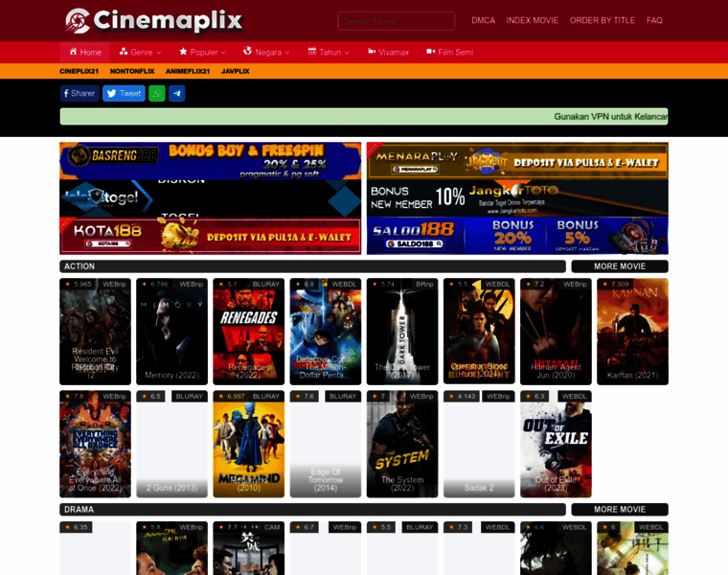Open the ACTION section header
728x575 pixels.
312,266
